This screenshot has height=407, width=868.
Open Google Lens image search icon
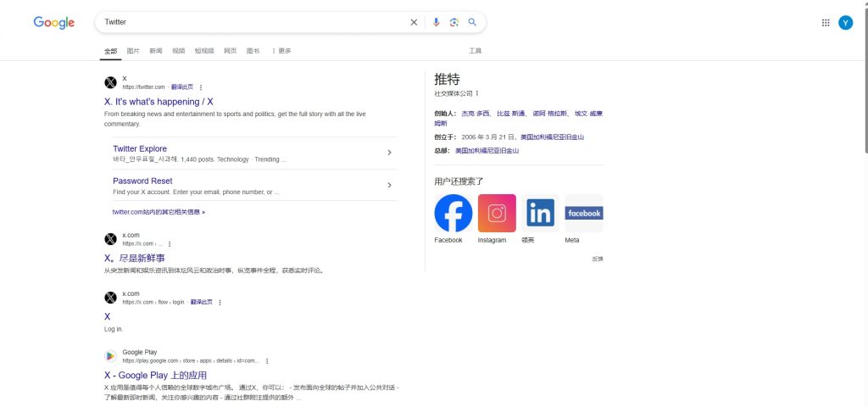tap(454, 22)
